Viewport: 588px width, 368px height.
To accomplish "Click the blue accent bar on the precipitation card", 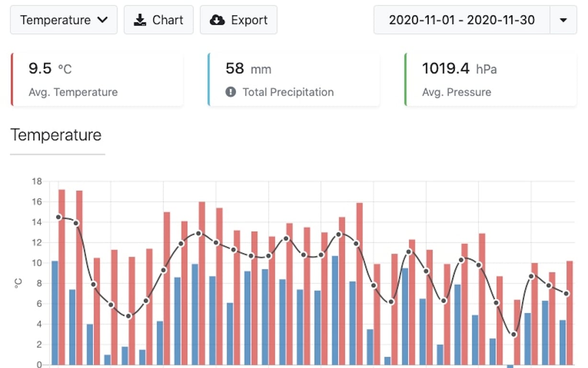I will (x=208, y=78).
